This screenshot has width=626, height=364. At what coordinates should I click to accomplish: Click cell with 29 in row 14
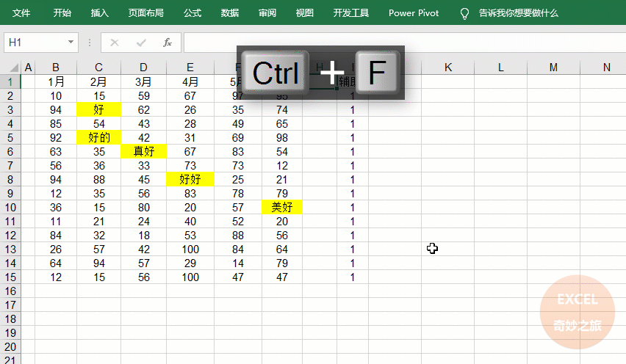pyautogui.click(x=190, y=263)
